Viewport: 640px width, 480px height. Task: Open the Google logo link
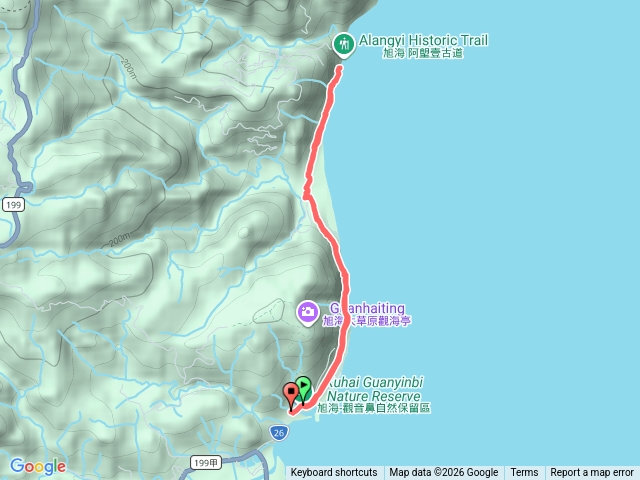click(38, 466)
